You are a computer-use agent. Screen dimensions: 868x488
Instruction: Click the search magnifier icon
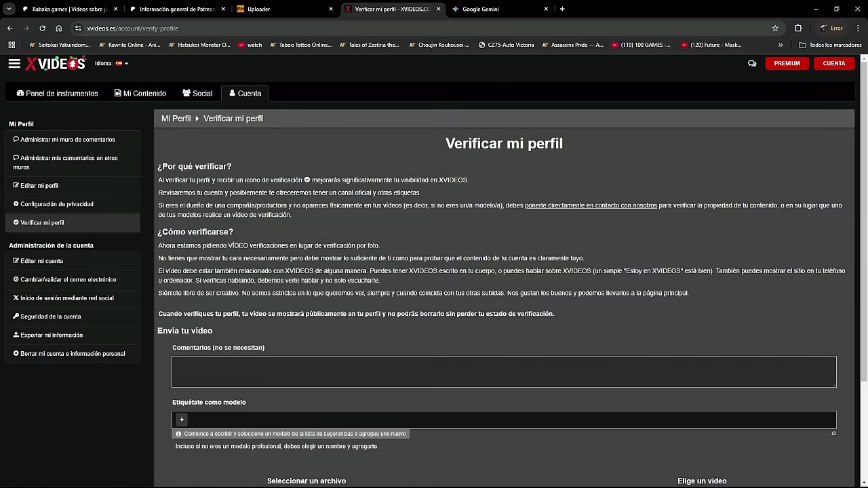tap(751, 63)
